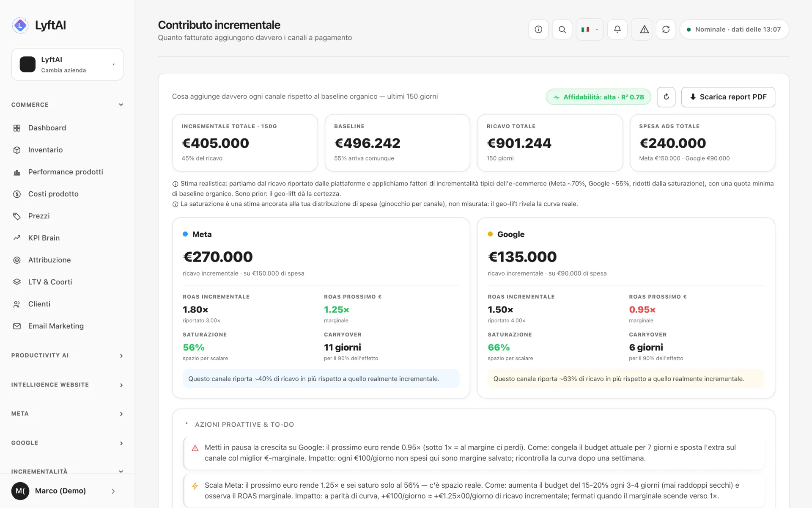Click the Dashboard grid icon
The height and width of the screenshot is (508, 812).
pyautogui.click(x=17, y=128)
